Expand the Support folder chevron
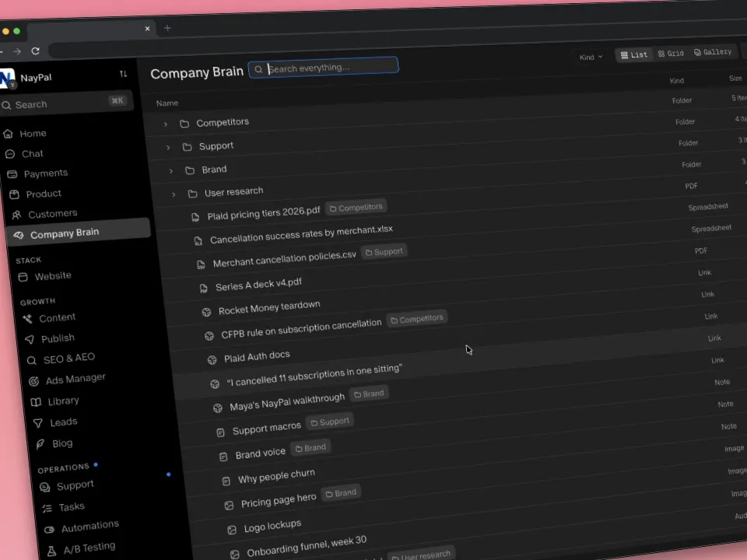747x560 pixels. [x=168, y=148]
